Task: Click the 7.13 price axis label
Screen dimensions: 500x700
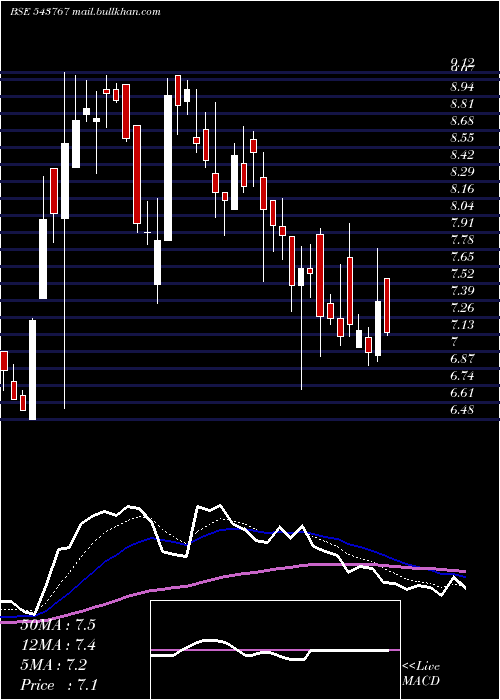Action: pyautogui.click(x=462, y=325)
